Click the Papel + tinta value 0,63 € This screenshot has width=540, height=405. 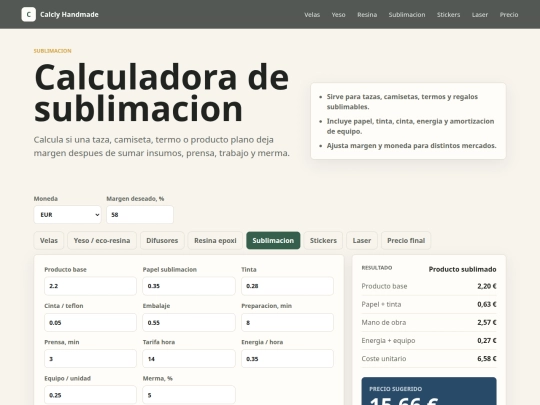click(487, 304)
